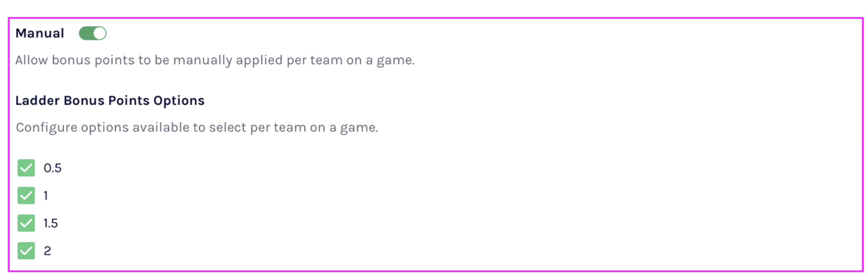Click the "2" option label
This screenshot has height=274, width=868.
click(48, 251)
